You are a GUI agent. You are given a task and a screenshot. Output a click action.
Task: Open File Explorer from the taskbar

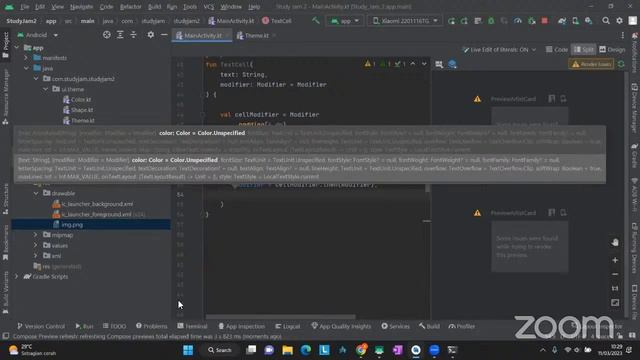click(x=287, y=350)
